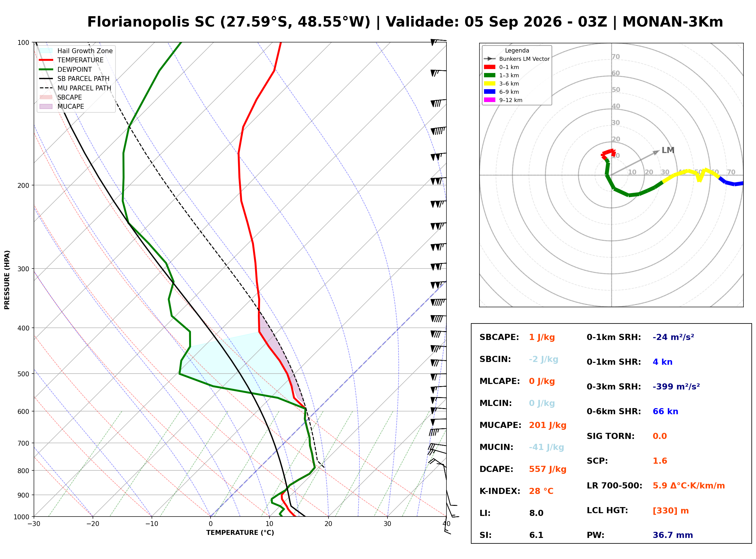Screen dimensions: 756x559
Task: Click the SBCAPE pink legend patch
Action: (46, 97)
